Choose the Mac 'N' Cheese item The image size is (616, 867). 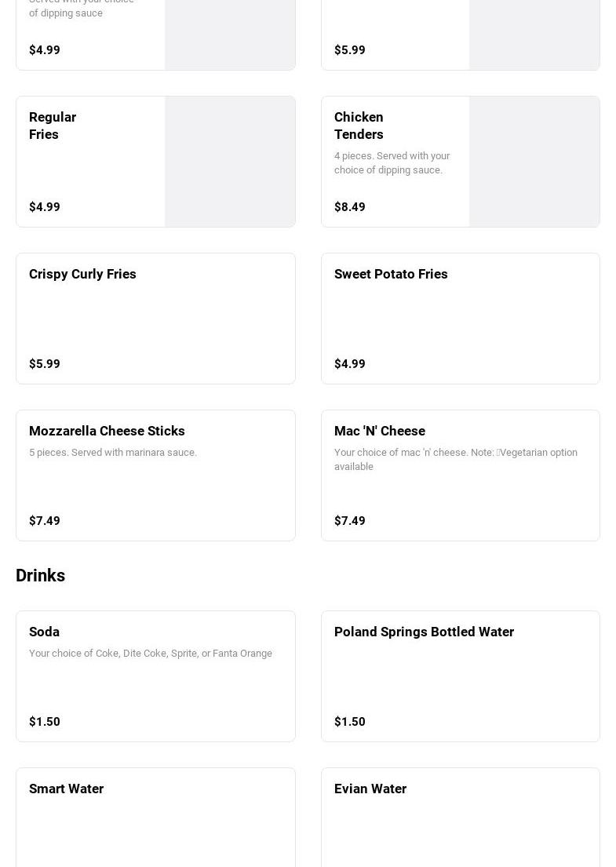(380, 431)
